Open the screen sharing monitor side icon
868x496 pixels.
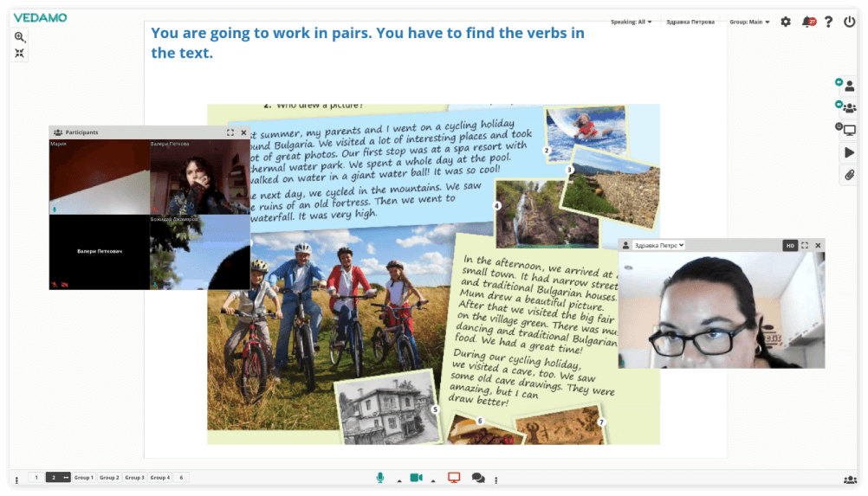pos(849,131)
